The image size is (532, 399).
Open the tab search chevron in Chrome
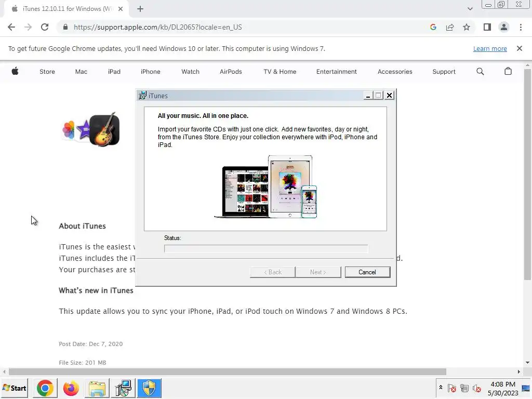pyautogui.click(x=470, y=9)
